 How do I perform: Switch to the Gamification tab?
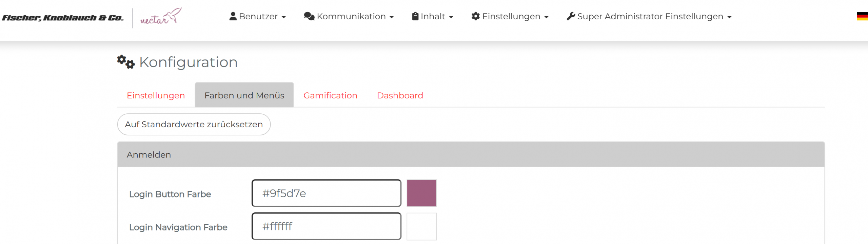330,95
